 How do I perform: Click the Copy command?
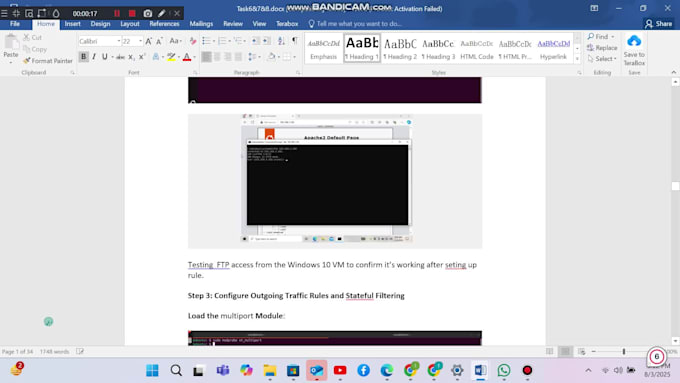(x=34, y=49)
